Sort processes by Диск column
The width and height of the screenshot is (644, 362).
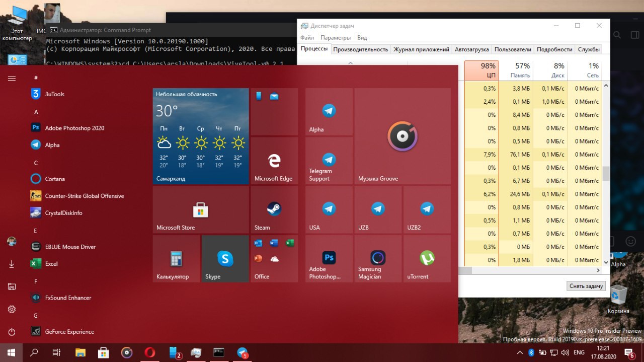(550, 70)
